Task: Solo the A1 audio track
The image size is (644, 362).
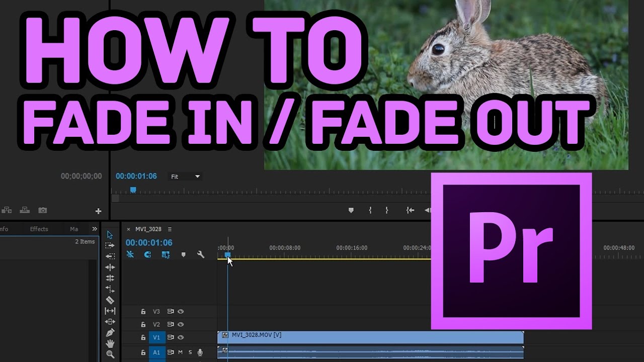Action: [x=190, y=352]
